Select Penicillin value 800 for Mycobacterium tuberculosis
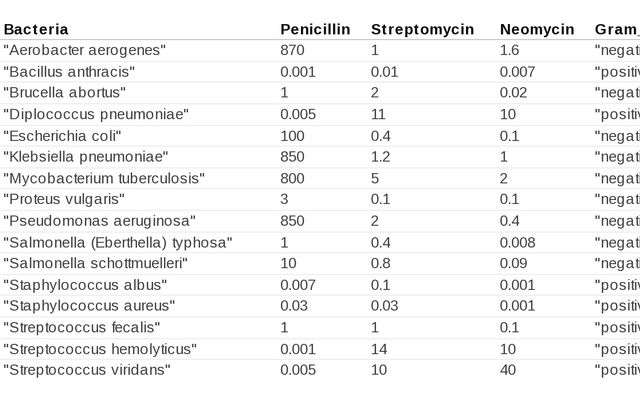Screen dimensions: 640x400 (293, 178)
